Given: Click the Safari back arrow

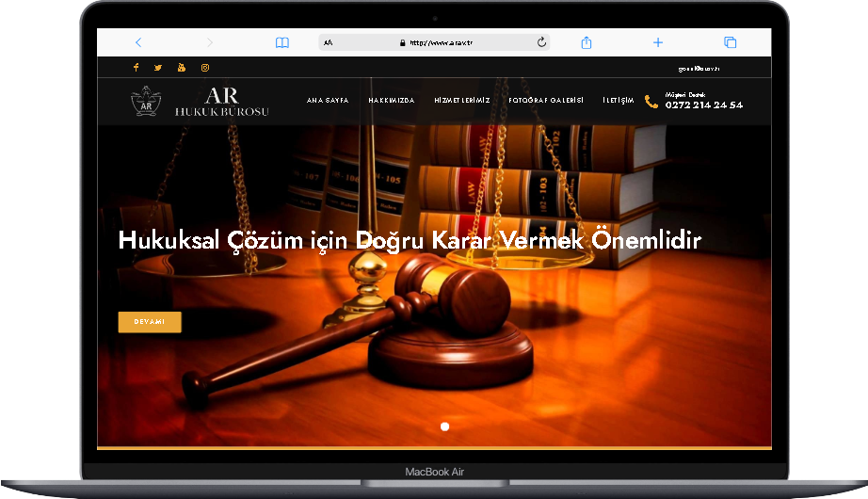Looking at the screenshot, I should (x=138, y=42).
